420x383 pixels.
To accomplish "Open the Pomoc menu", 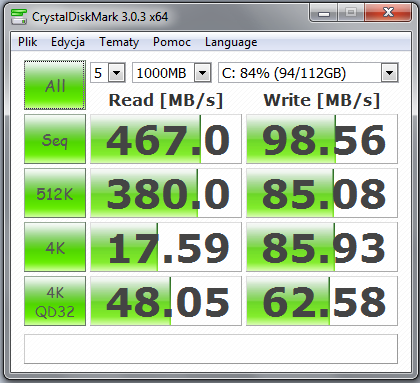I will point(172,42).
